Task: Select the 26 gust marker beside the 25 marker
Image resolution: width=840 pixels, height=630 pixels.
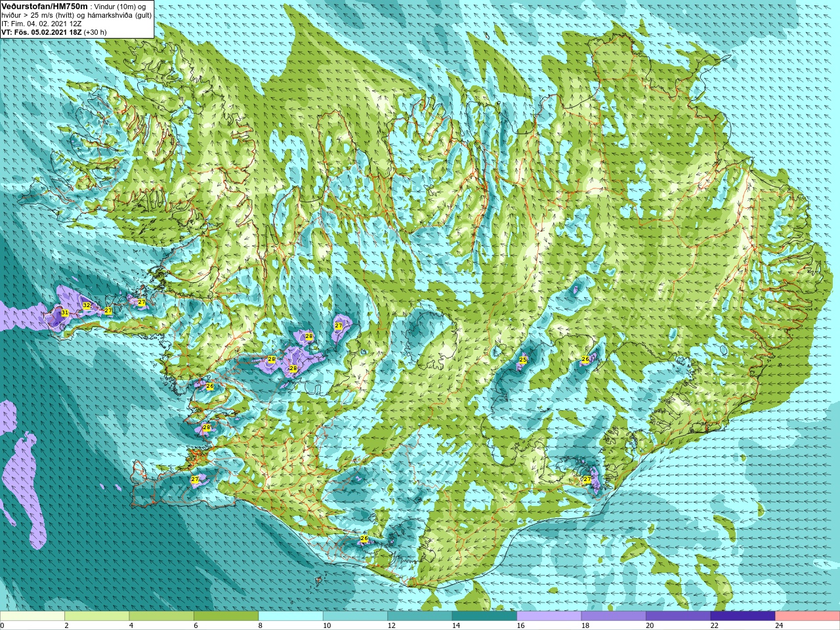Action: click(x=585, y=359)
